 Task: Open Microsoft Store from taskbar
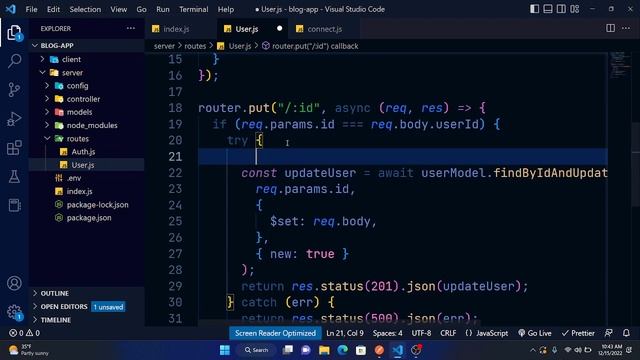[361, 350]
